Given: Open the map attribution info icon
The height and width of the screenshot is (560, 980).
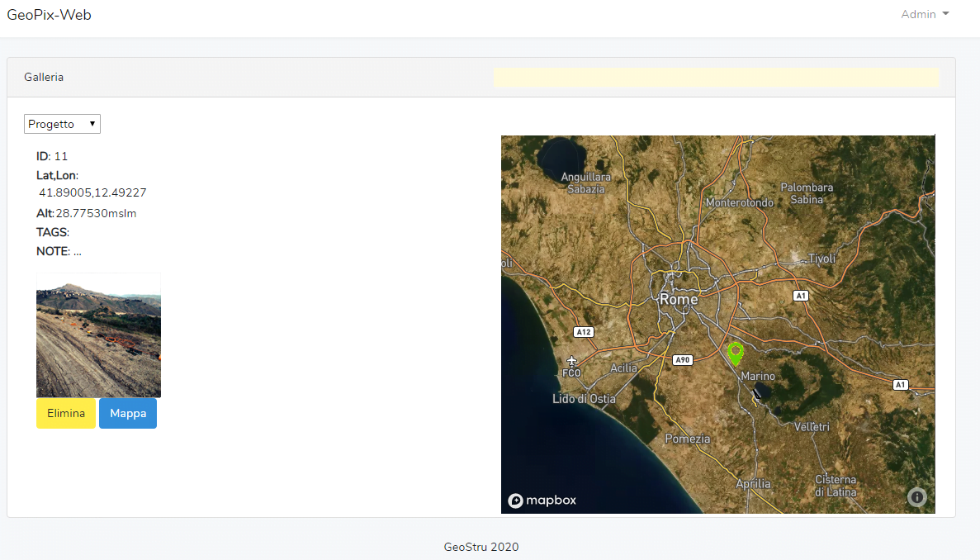Looking at the screenshot, I should click(x=916, y=496).
